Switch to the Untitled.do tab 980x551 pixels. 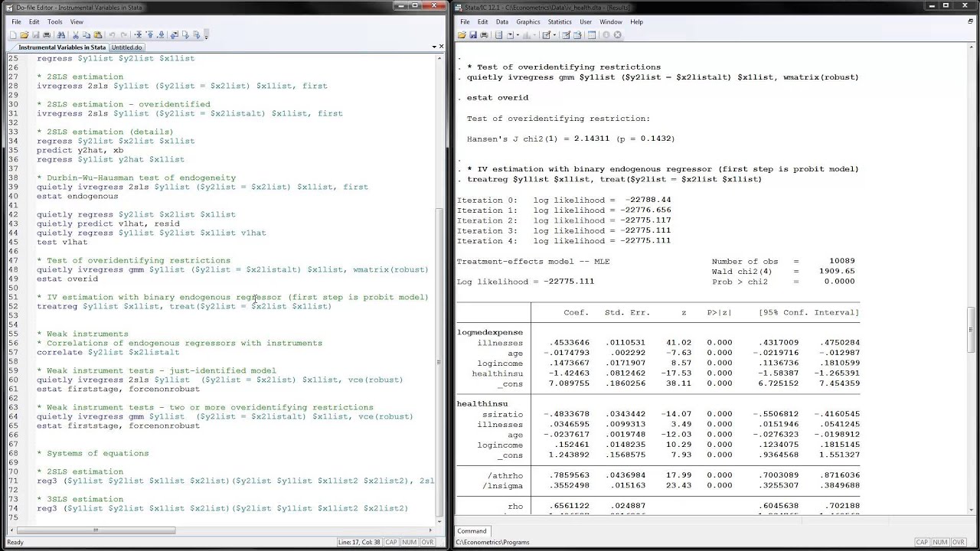coord(127,47)
